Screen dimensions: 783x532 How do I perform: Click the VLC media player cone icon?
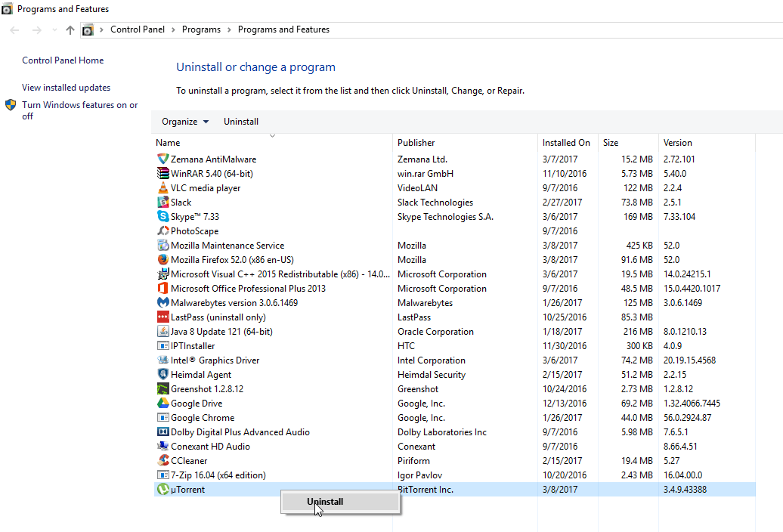[x=162, y=188]
